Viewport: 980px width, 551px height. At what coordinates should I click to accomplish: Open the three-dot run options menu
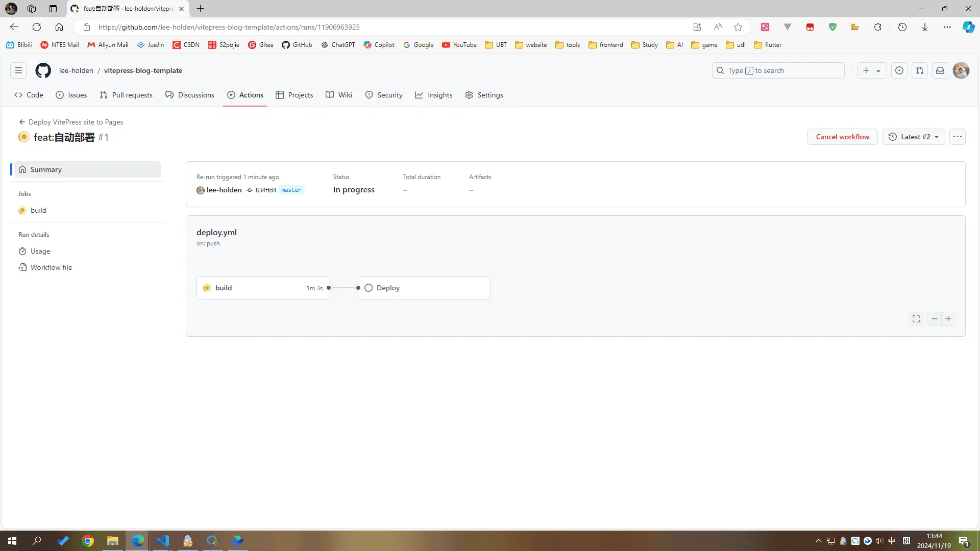tap(957, 137)
